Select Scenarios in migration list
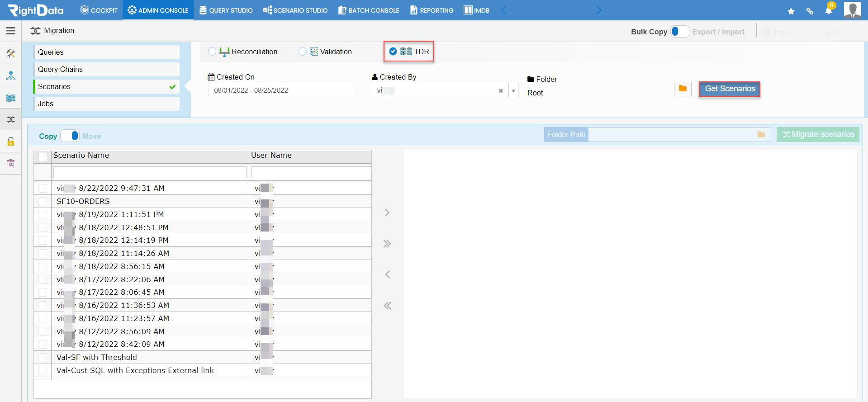This screenshot has height=402, width=868. pos(106,86)
